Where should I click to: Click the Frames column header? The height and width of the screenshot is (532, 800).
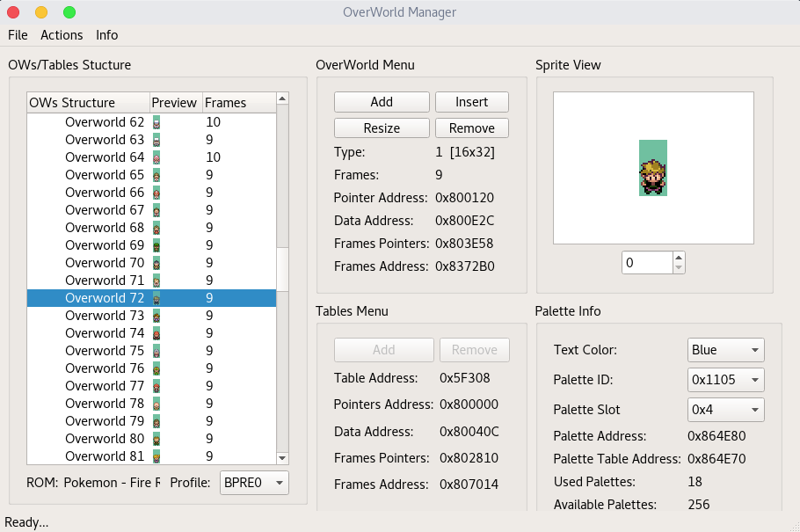pos(239,103)
